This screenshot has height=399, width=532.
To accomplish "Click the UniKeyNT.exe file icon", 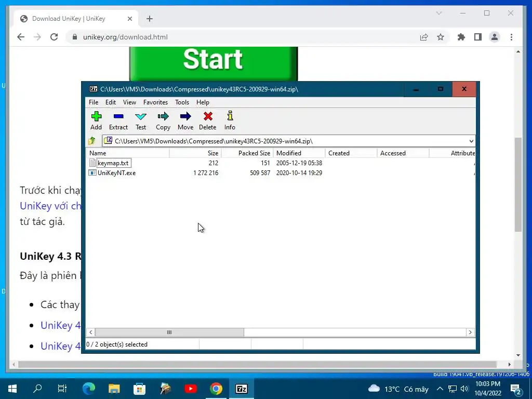I will pyautogui.click(x=92, y=172).
